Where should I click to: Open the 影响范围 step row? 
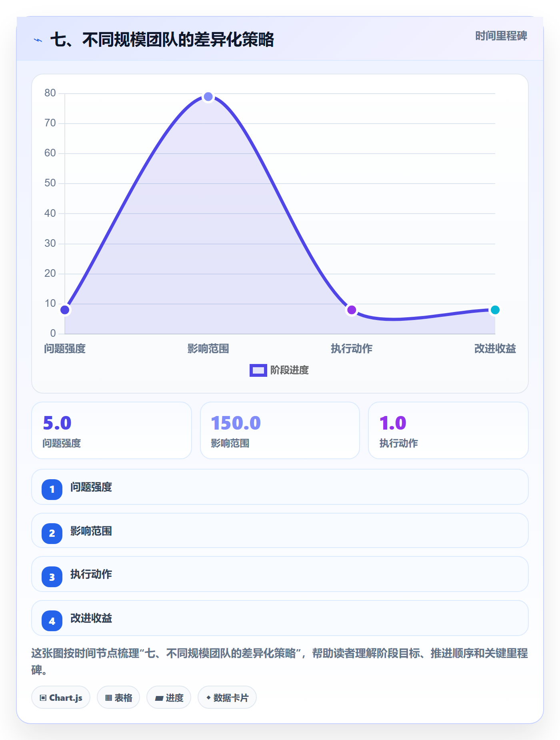coord(280,531)
